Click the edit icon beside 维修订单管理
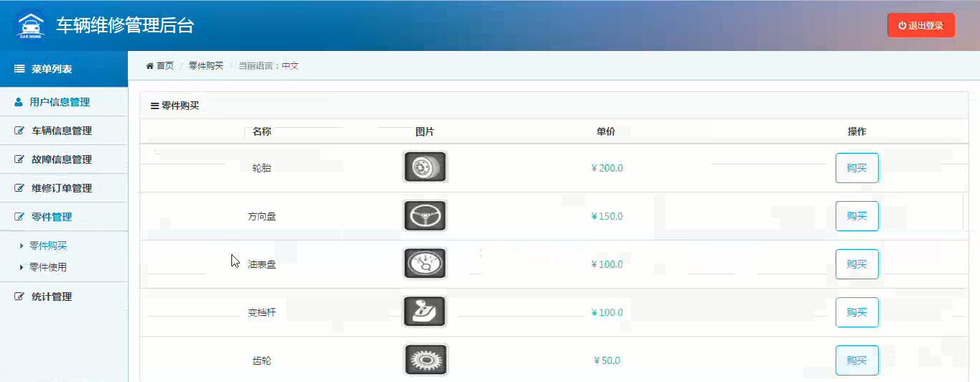 pos(20,188)
